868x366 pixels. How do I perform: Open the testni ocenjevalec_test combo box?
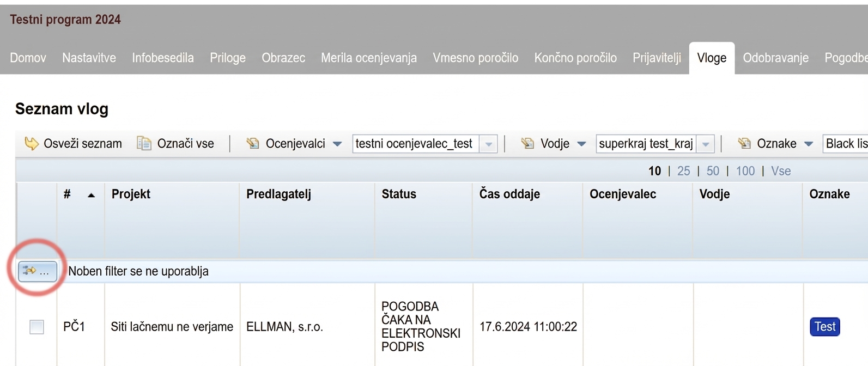pos(424,144)
